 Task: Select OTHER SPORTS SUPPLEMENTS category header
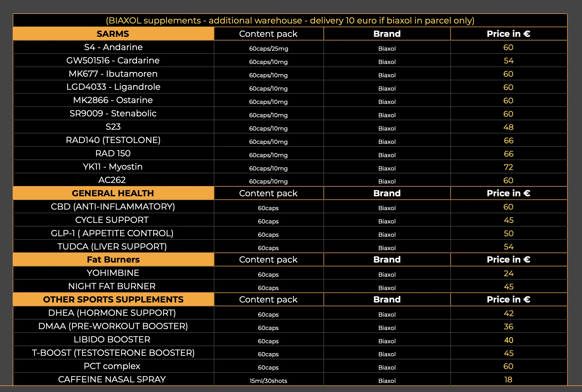click(113, 299)
